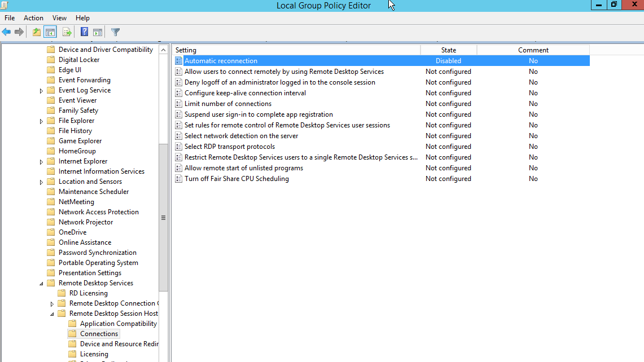Sort list by State column header

pos(448,50)
